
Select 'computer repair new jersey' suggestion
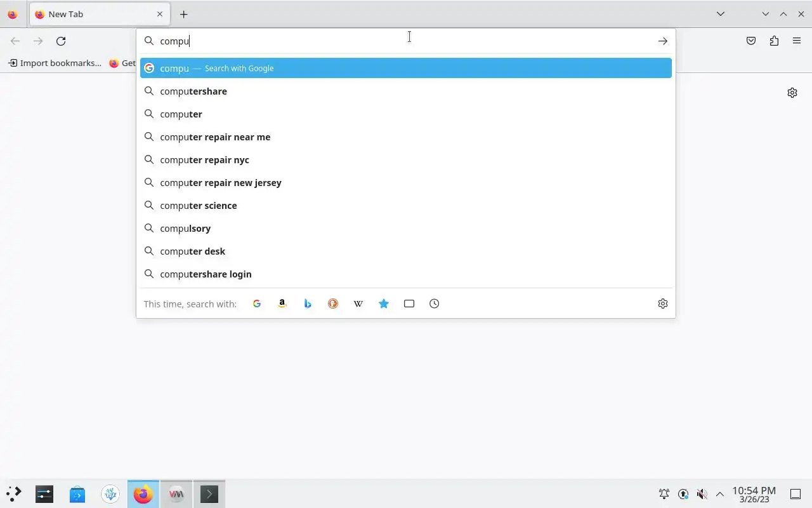pos(406,183)
